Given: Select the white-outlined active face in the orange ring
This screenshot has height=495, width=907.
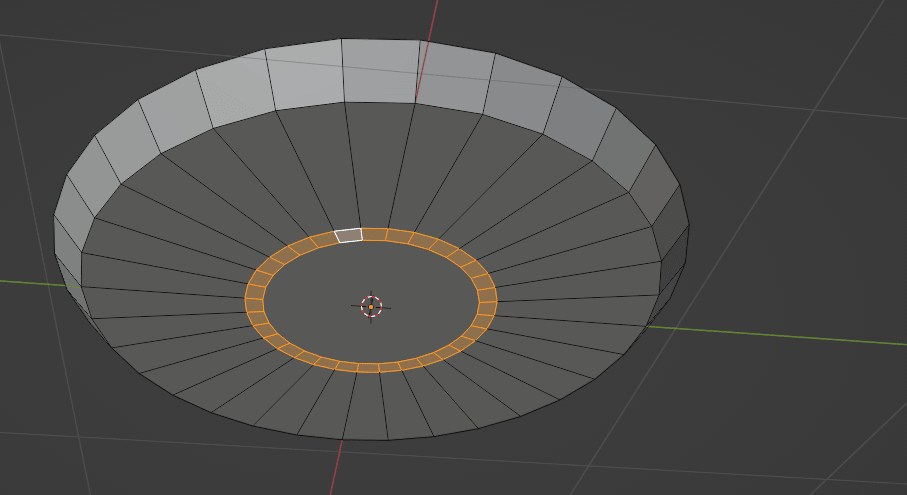Looking at the screenshot, I should [349, 235].
